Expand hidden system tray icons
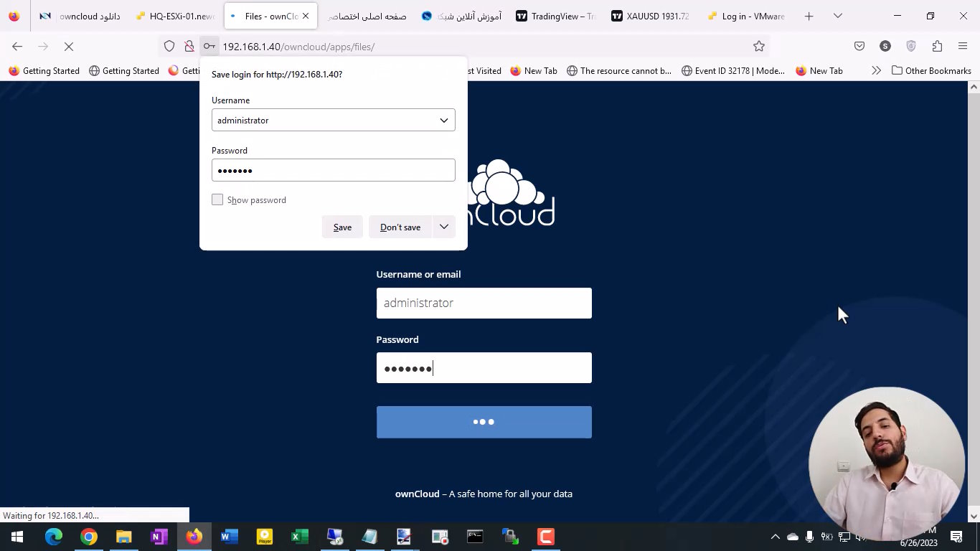980x551 pixels. 775,537
